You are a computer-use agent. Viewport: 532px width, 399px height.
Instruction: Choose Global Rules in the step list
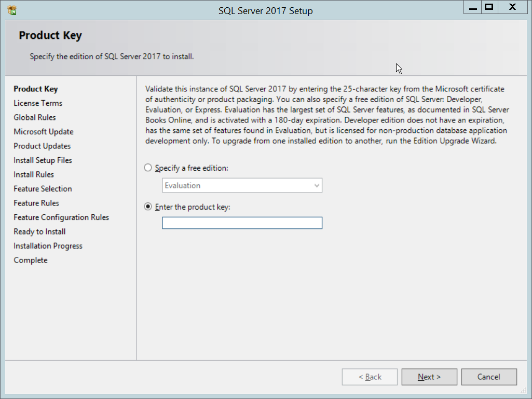[x=35, y=117]
